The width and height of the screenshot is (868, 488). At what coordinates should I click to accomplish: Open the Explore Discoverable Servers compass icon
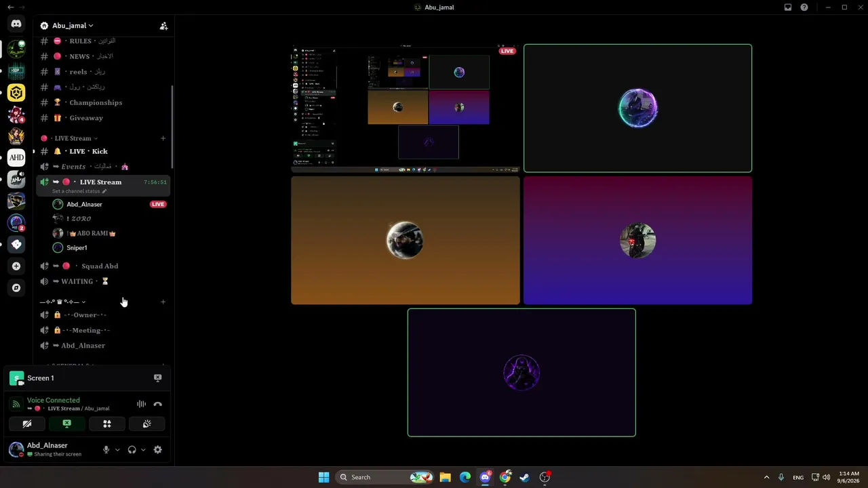point(16,287)
